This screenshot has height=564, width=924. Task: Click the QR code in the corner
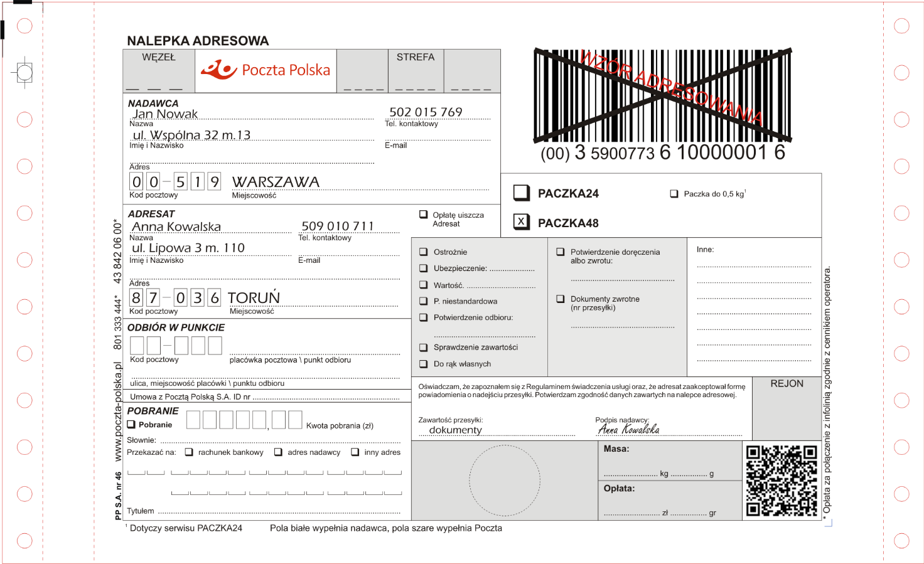(x=782, y=481)
